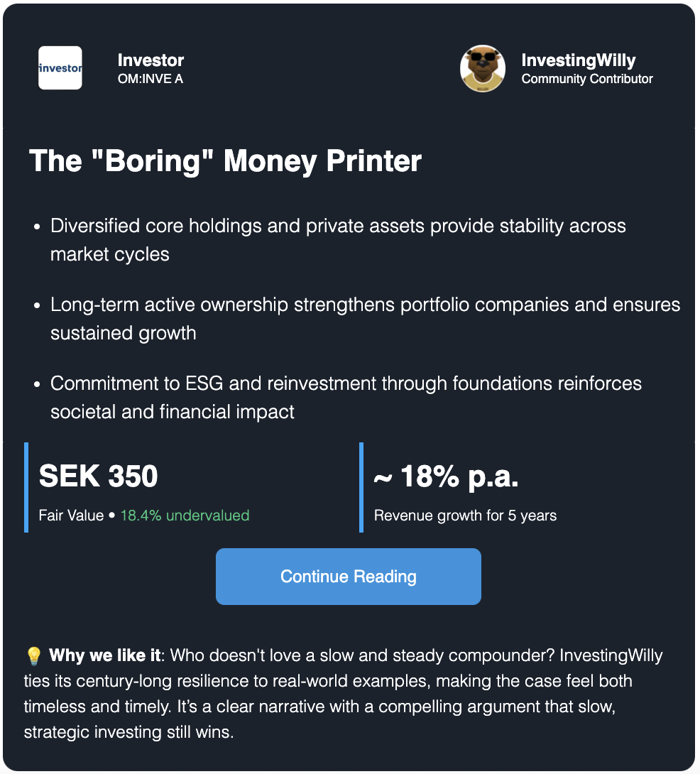Click the OM:INVE A ticker symbol
This screenshot has height=774, width=700.
[x=150, y=79]
